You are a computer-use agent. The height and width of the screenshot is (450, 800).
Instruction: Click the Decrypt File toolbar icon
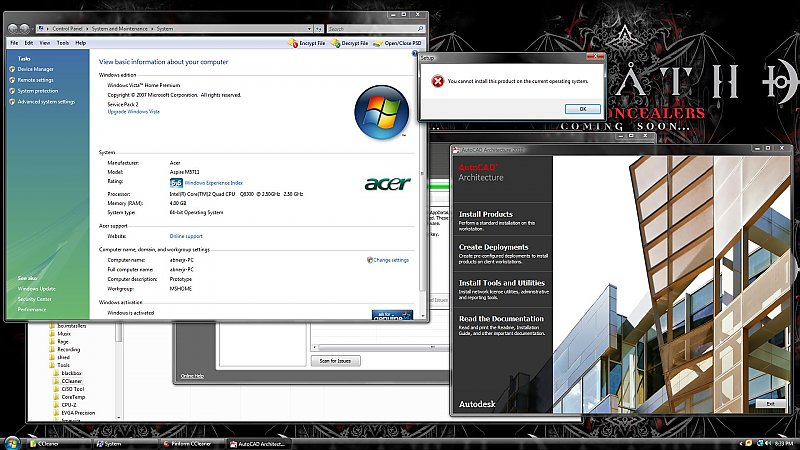335,43
